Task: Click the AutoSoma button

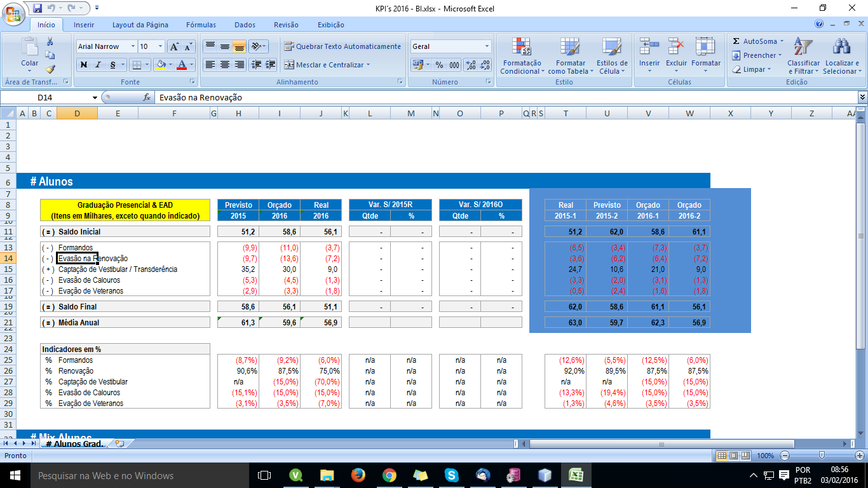Action: coord(756,41)
